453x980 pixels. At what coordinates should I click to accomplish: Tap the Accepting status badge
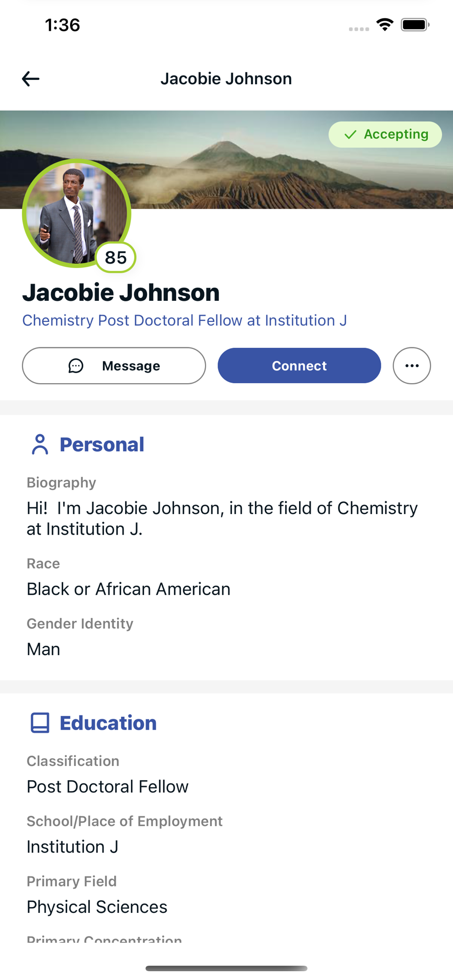click(385, 135)
